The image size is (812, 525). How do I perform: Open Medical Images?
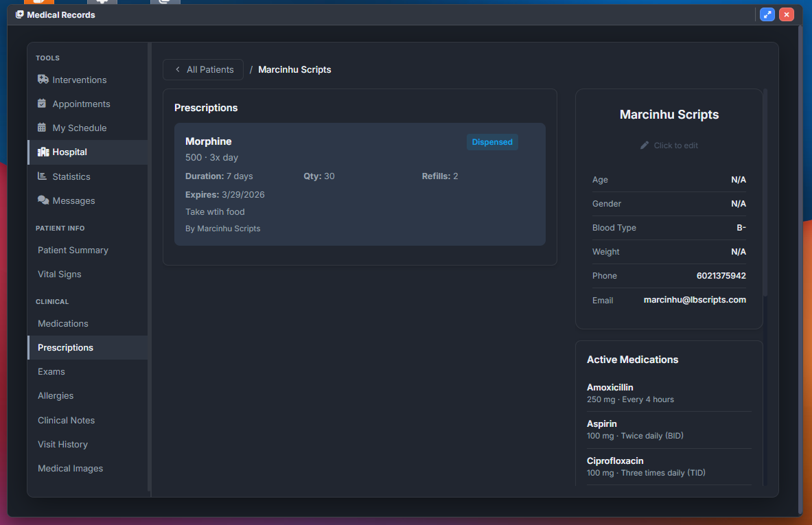point(88,468)
